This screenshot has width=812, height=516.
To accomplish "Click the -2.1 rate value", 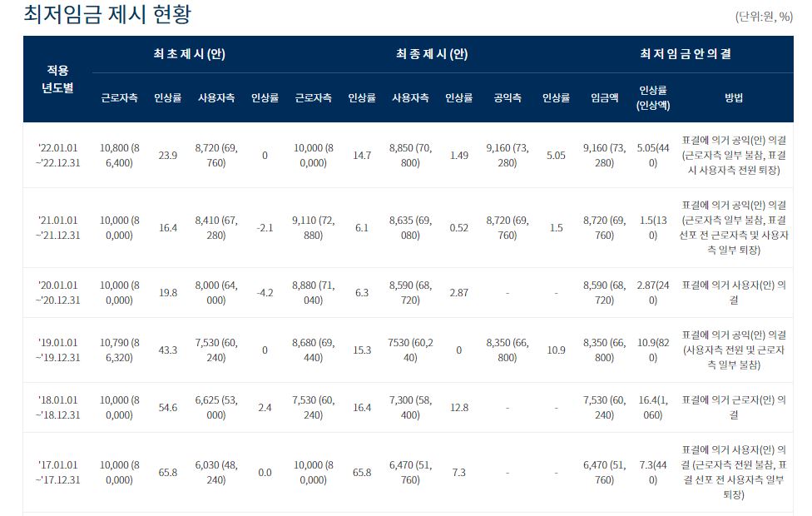I will pyautogui.click(x=265, y=227).
